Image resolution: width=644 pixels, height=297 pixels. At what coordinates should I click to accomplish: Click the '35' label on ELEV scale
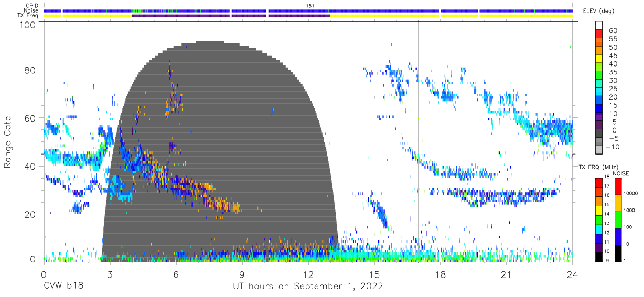613,72
